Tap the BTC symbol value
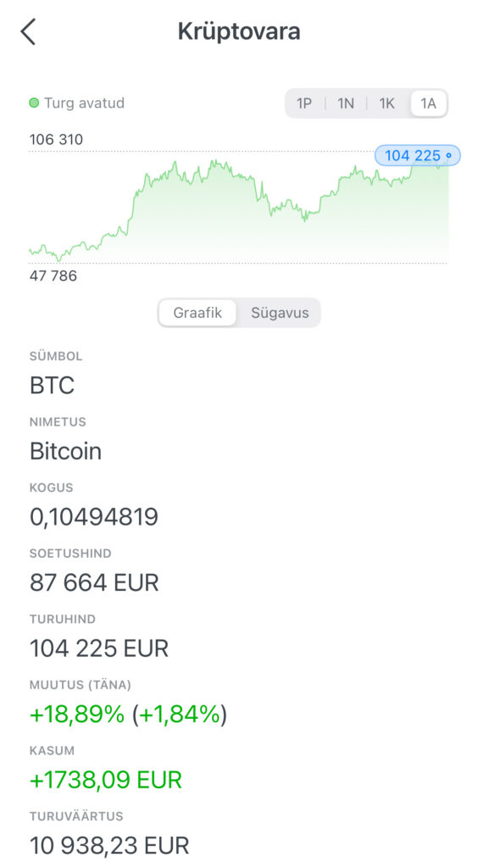Image resolution: width=478 pixels, height=868 pixels. [52, 386]
